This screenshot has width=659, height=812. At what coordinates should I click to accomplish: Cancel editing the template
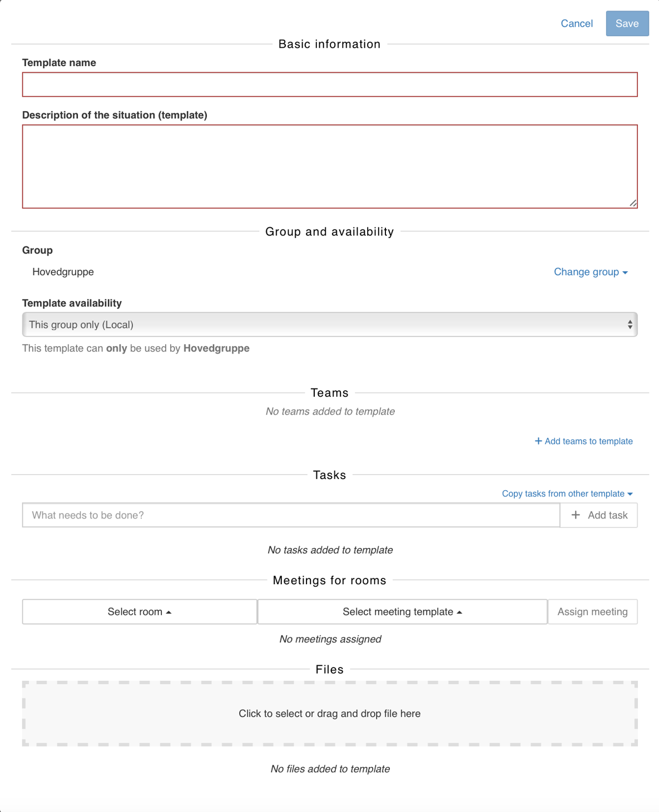576,23
